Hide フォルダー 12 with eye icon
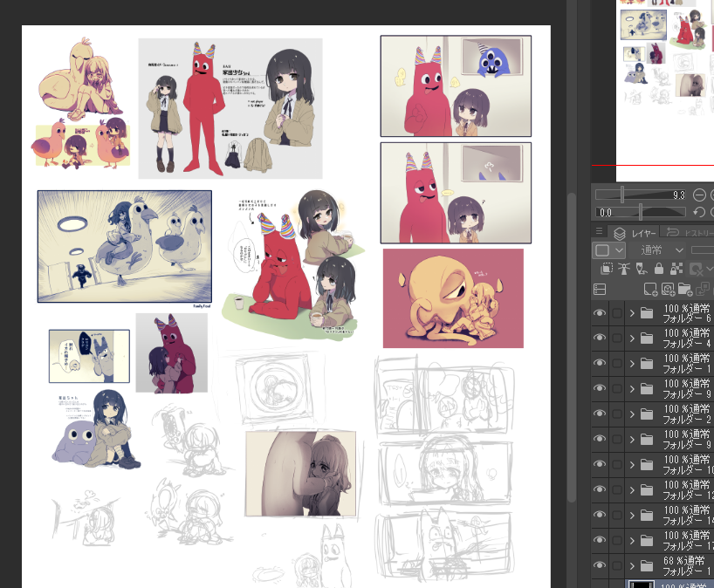 pyautogui.click(x=600, y=489)
